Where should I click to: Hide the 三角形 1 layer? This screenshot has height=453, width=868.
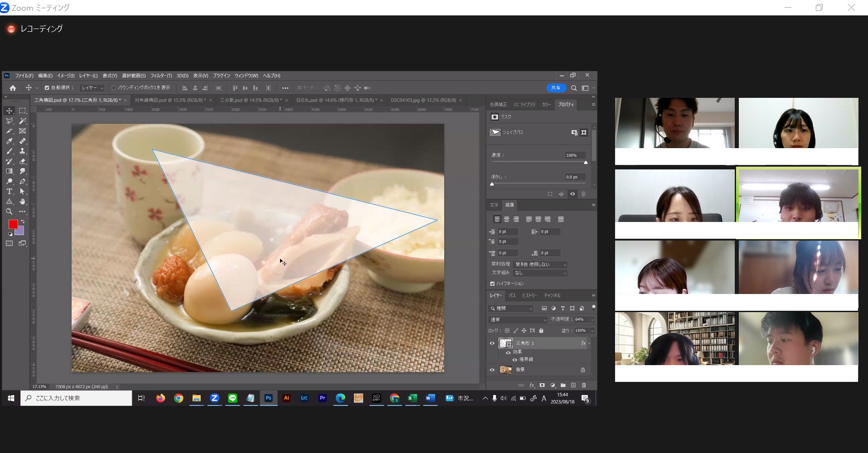coord(492,343)
